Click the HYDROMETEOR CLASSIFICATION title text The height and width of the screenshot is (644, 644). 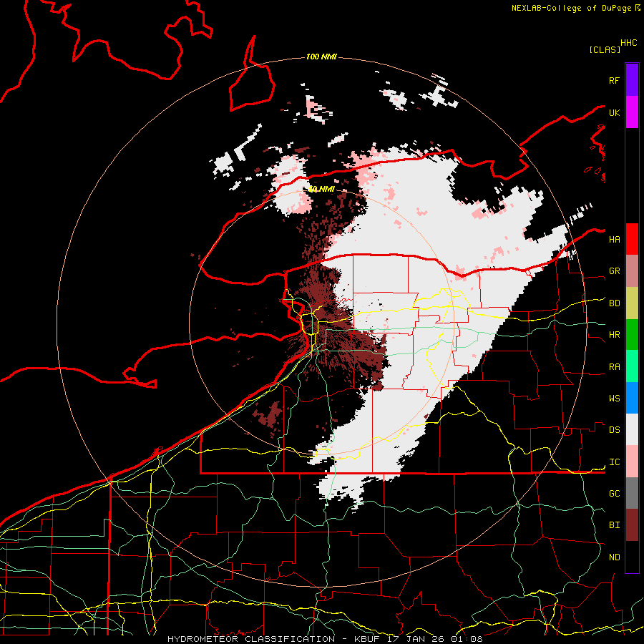[251, 639]
